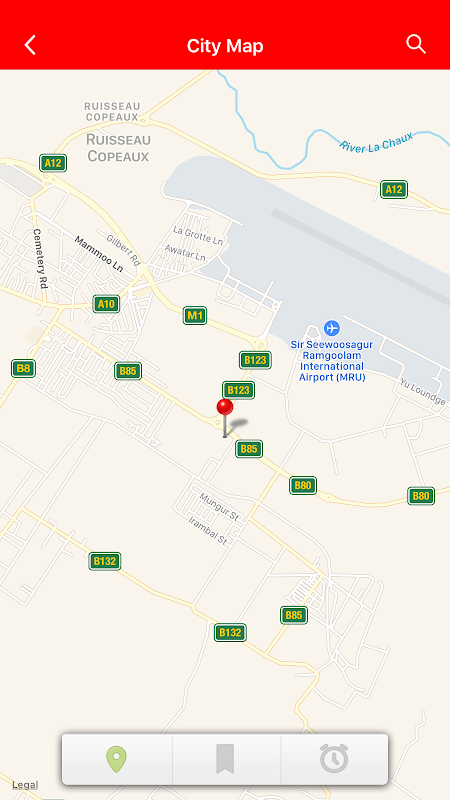Select the B80 shield at right edge
The image size is (450, 800).
point(421,496)
